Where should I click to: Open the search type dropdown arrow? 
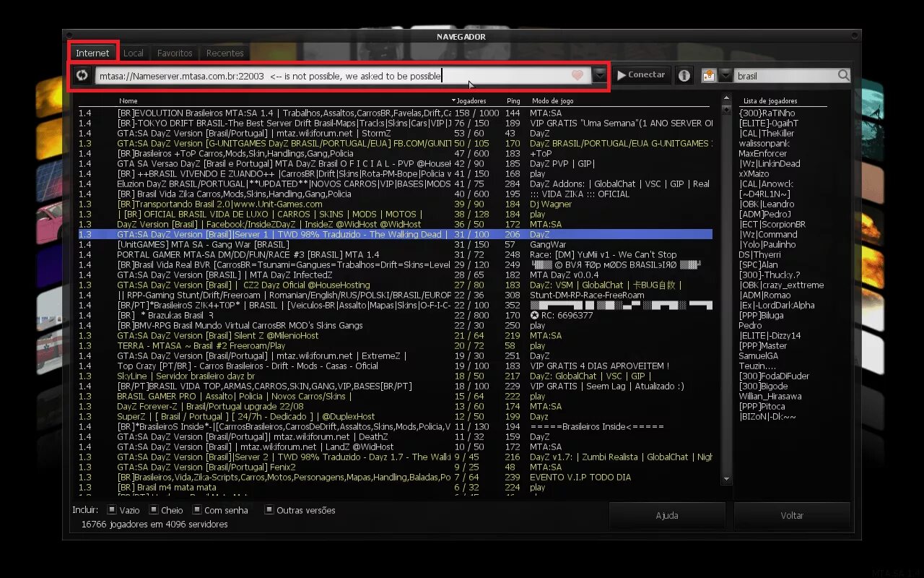tap(725, 75)
